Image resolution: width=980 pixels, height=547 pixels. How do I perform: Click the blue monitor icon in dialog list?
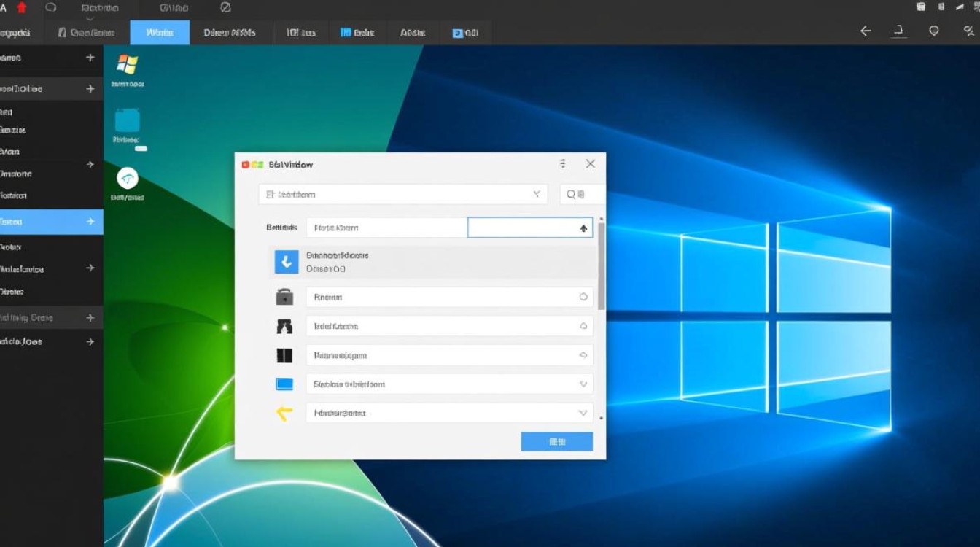click(x=284, y=384)
